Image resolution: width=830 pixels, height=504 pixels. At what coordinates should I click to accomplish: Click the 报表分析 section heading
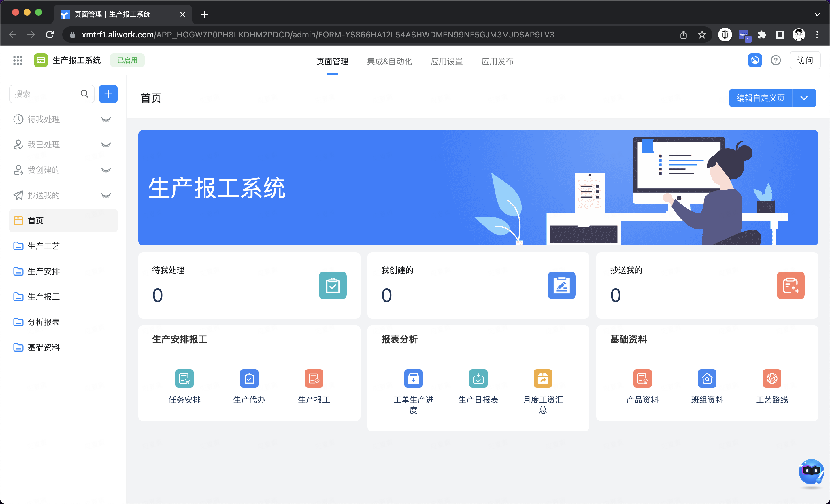399,339
